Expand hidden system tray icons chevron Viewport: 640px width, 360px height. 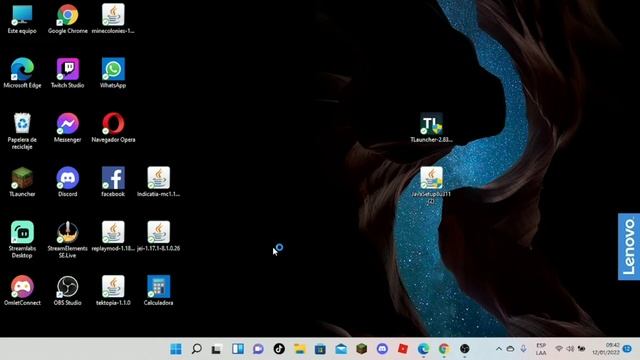click(x=499, y=349)
